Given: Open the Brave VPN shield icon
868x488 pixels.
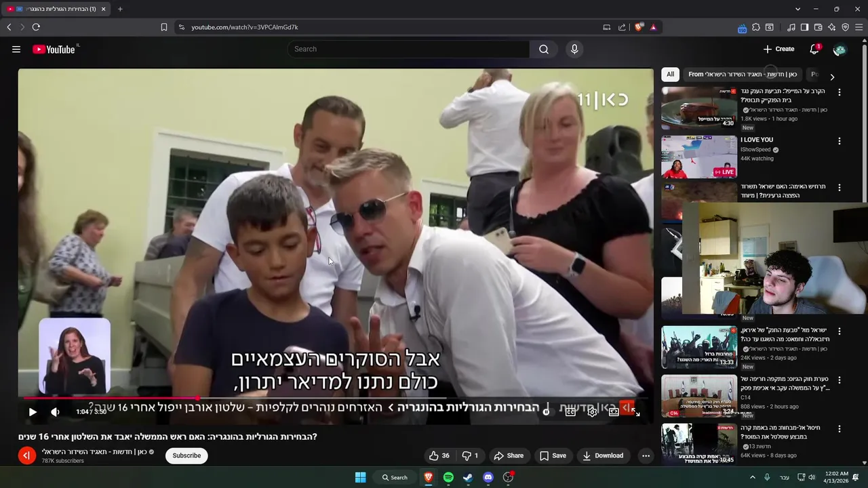Looking at the screenshot, I should pyautogui.click(x=846, y=27).
